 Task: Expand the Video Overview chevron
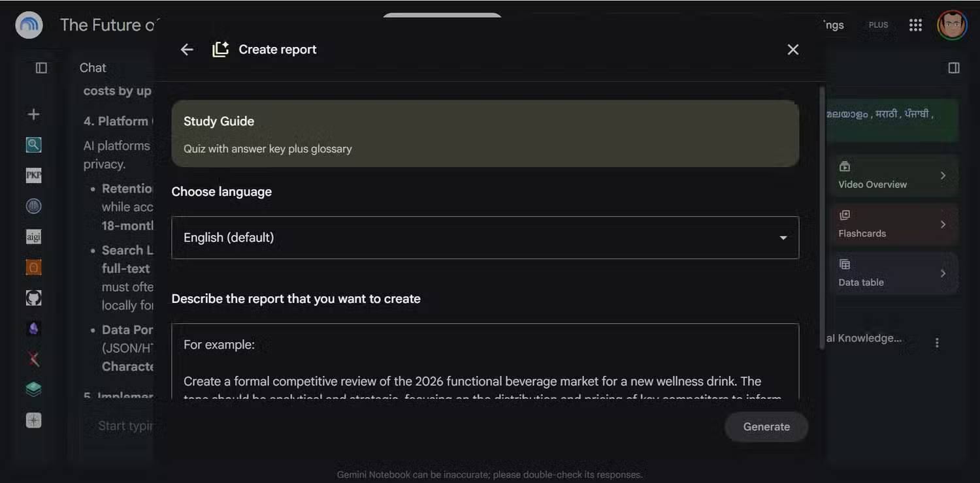click(x=943, y=176)
